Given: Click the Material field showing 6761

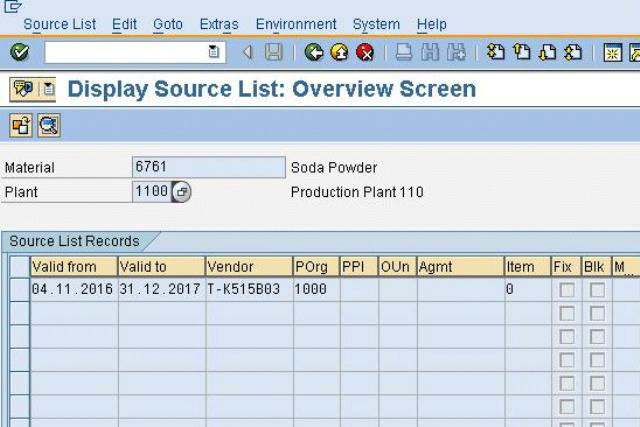Looking at the screenshot, I should coord(208,167).
